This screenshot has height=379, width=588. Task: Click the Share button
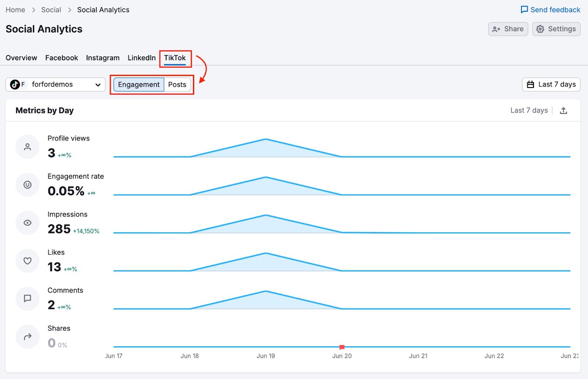click(508, 29)
